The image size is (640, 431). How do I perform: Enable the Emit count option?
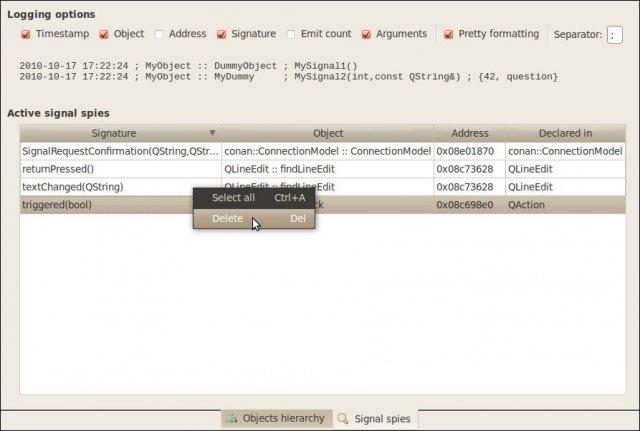click(291, 34)
